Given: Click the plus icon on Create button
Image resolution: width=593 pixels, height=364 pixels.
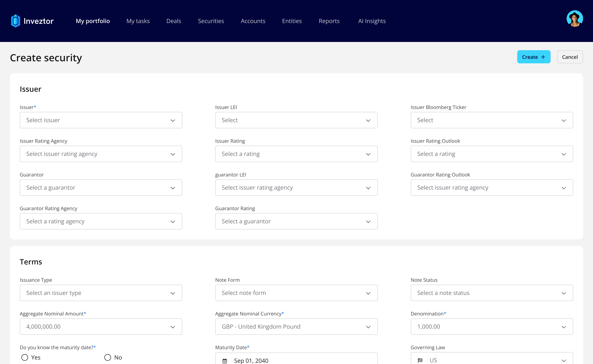Looking at the screenshot, I should point(543,57).
